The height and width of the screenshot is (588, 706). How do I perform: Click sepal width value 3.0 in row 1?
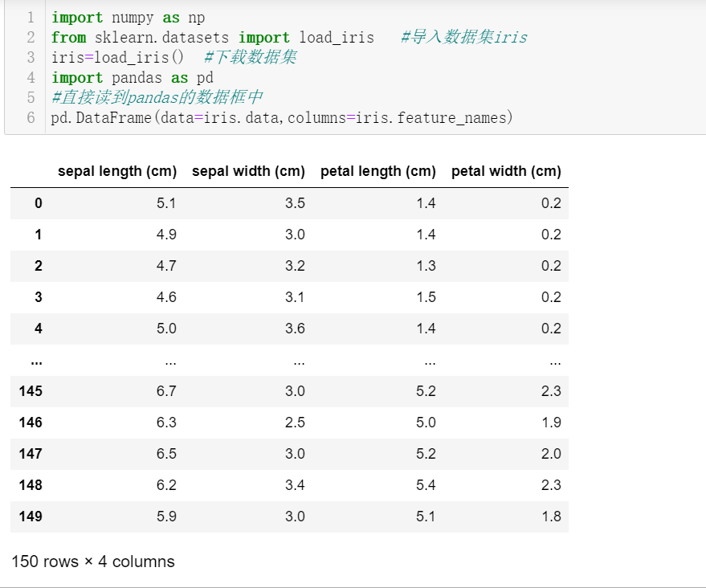click(295, 235)
